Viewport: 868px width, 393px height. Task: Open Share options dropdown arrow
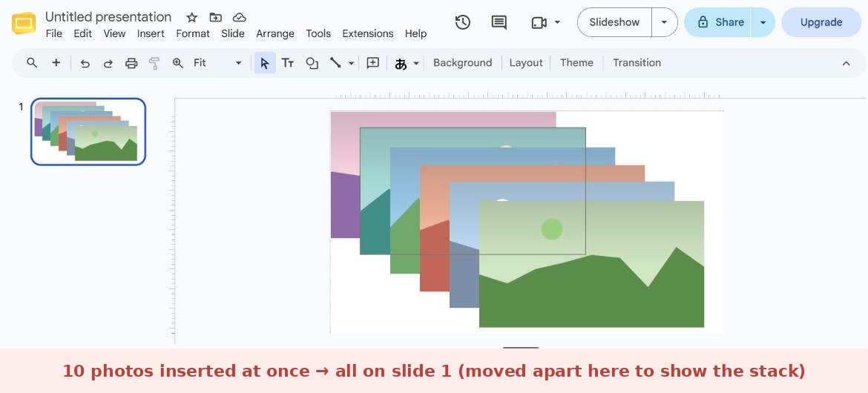click(x=763, y=22)
